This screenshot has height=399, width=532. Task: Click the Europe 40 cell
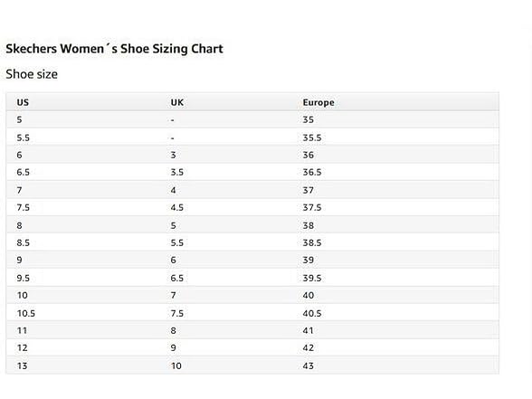point(309,296)
